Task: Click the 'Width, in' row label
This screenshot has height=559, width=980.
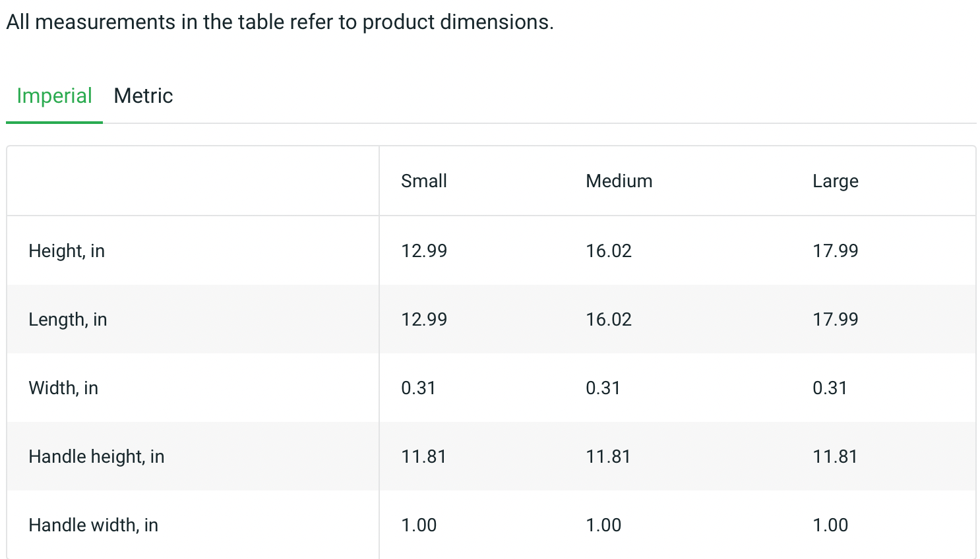Action: [63, 388]
